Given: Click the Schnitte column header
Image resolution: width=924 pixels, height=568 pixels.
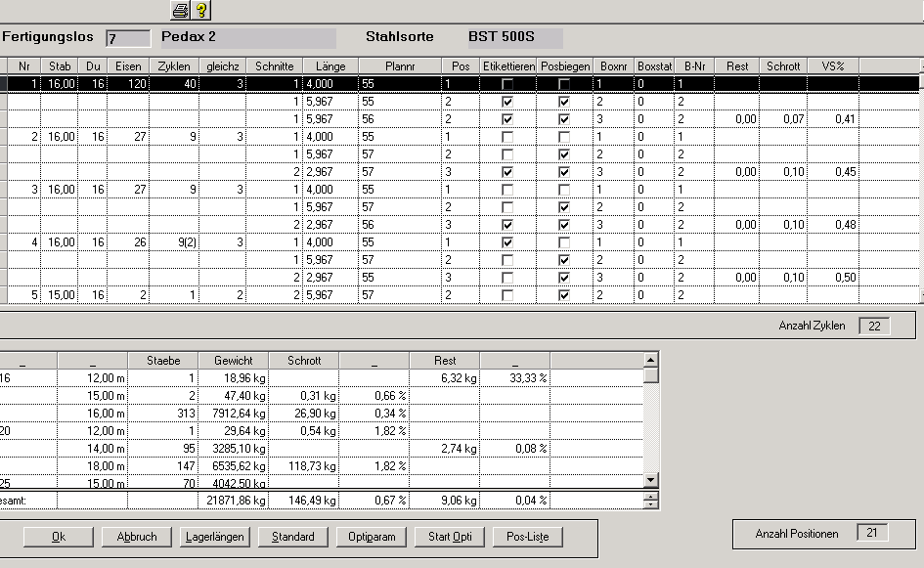Looking at the screenshot, I should 274,66.
